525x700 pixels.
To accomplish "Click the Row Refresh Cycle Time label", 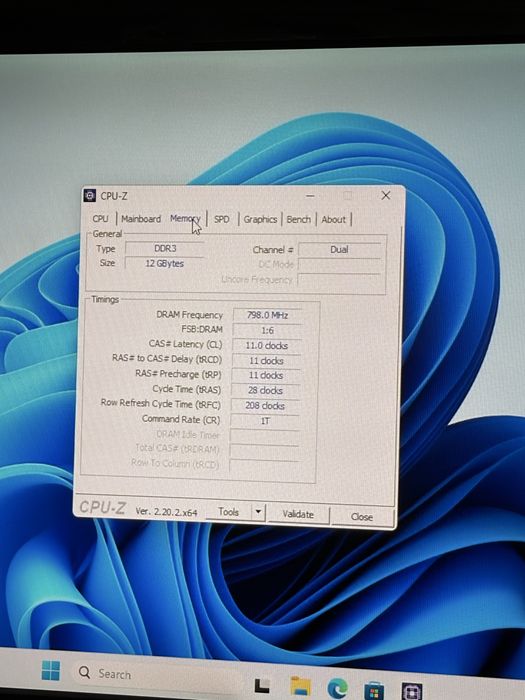I will click(x=160, y=404).
